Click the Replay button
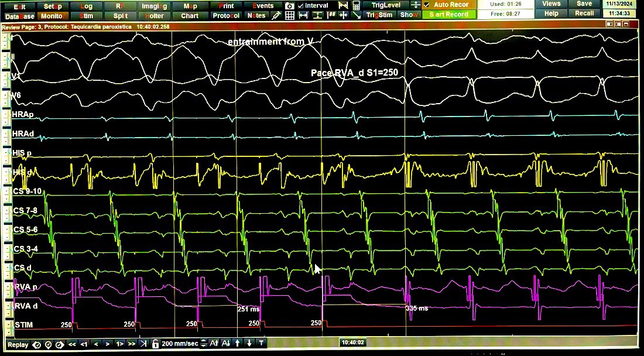Image resolution: width=644 pixels, height=356 pixels. point(16,345)
